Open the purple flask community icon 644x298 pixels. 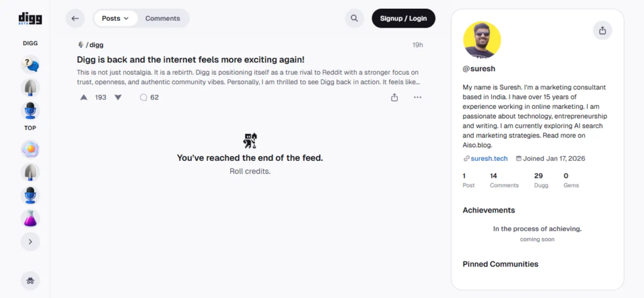click(30, 218)
